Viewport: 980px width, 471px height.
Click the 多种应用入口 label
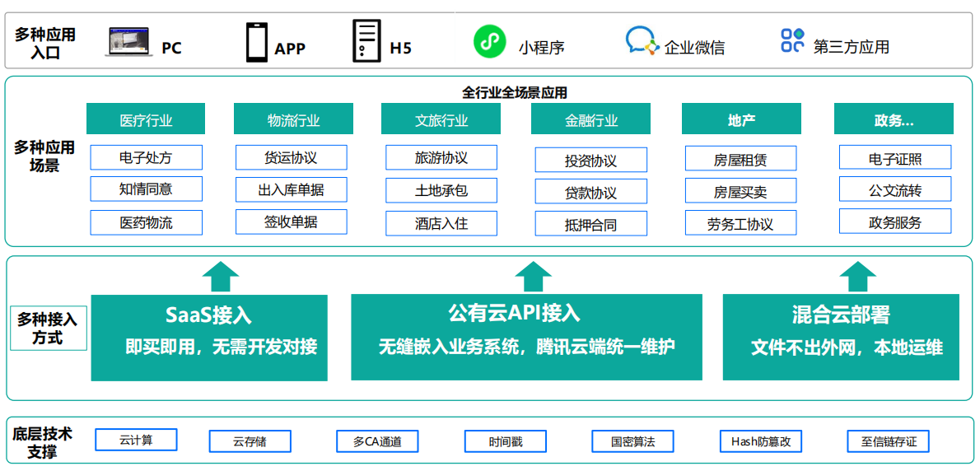[45, 43]
